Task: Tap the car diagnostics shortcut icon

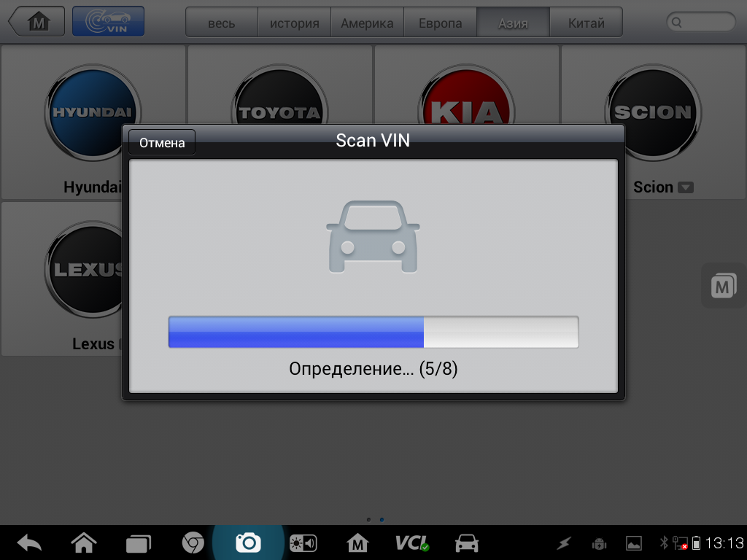Action: [x=467, y=542]
